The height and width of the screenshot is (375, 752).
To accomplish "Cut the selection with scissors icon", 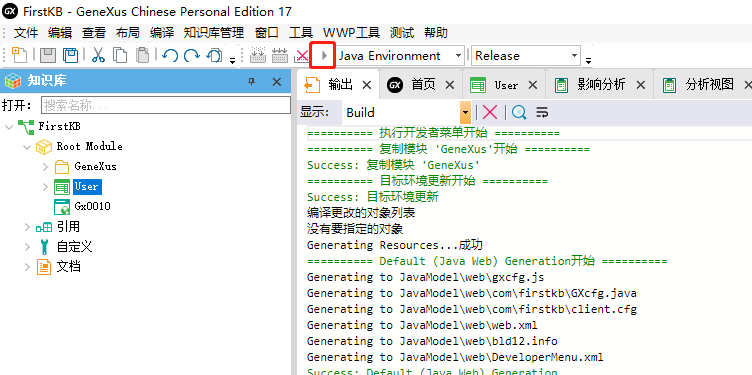I will click(98, 56).
